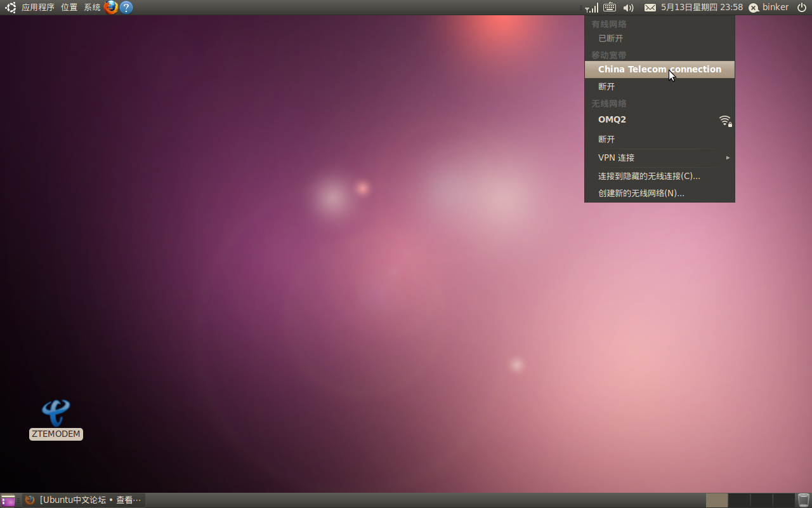This screenshot has height=508, width=812.
Task: Select China Telecom connection menu entry
Action: point(660,69)
